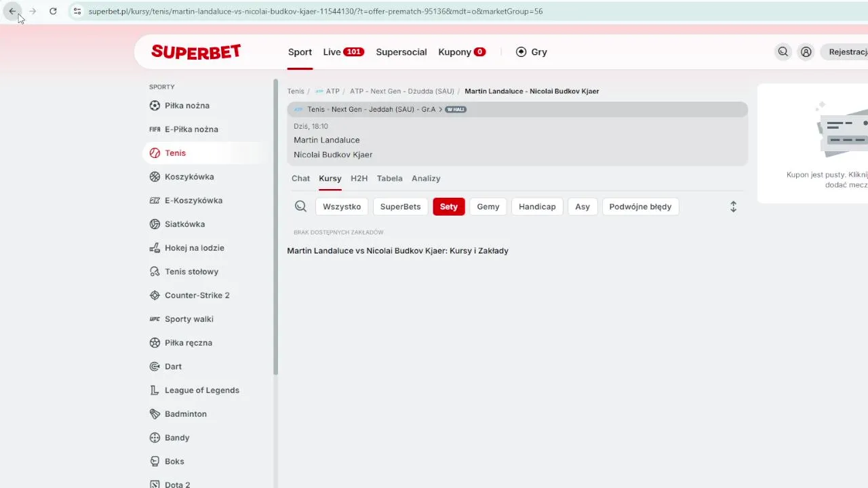Click the browser forward arrow
This screenshot has height=488, width=868.
click(x=33, y=11)
